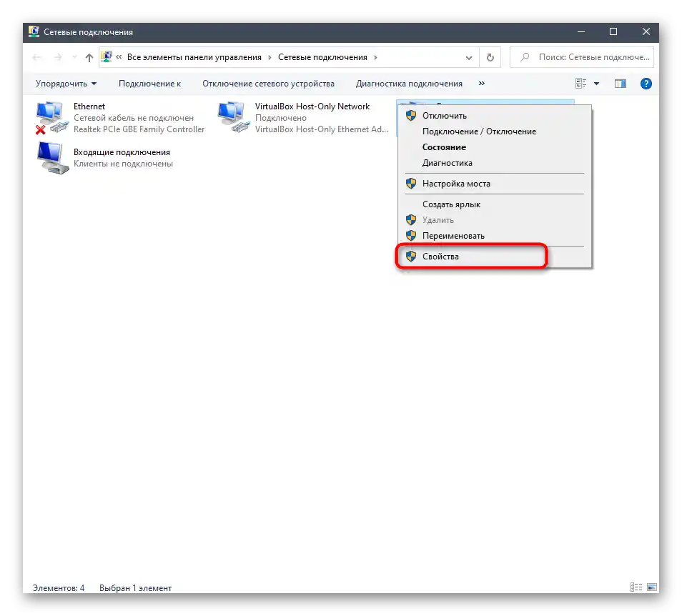The width and height of the screenshot is (682, 616).
Task: Refresh the network connections list
Action: pyautogui.click(x=490, y=57)
